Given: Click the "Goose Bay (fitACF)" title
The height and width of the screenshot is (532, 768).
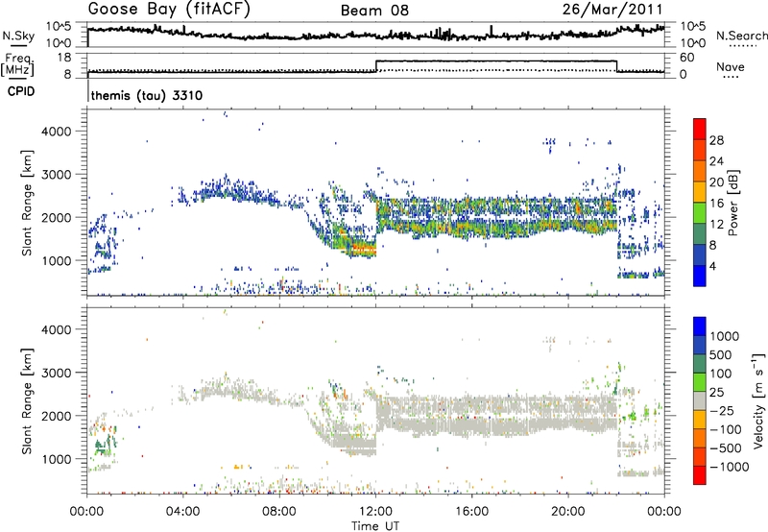Looking at the screenshot, I should pos(169,10).
